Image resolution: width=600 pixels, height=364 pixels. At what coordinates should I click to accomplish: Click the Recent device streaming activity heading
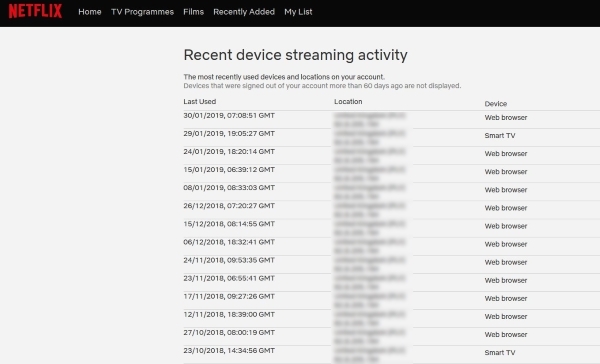pos(295,55)
